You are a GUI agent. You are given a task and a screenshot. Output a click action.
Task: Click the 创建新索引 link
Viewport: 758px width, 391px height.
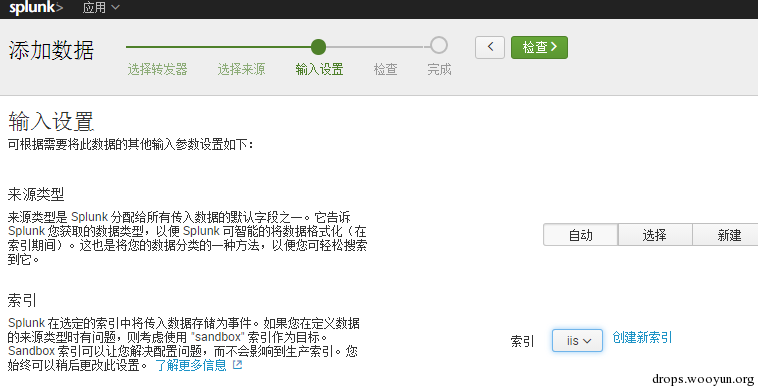click(x=642, y=337)
